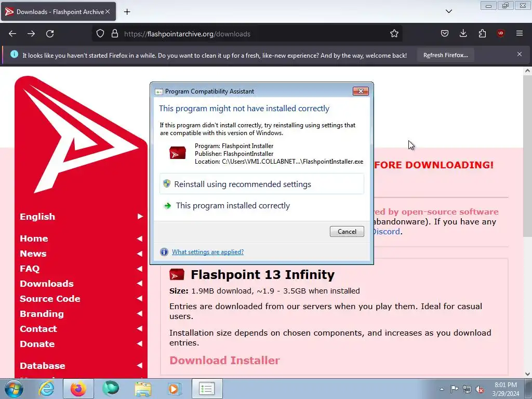Choose This program installed correctly
Screen dimensions: 532x399
262,206
